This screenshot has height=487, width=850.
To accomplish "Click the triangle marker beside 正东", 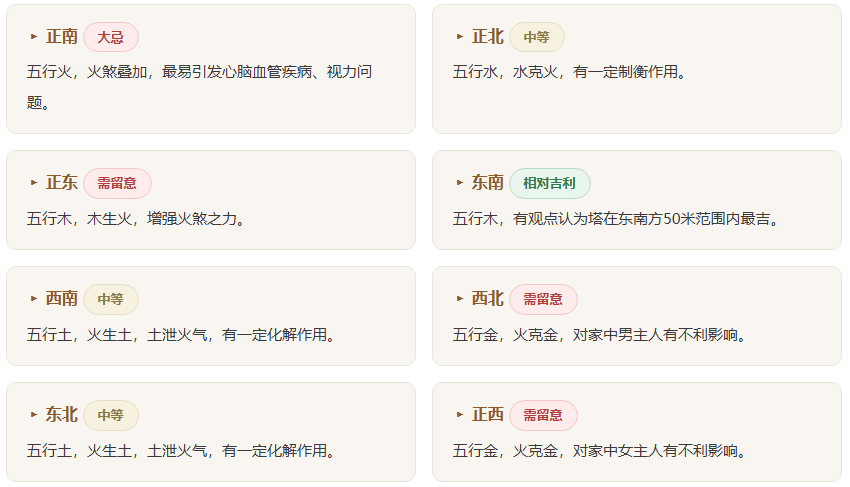I will point(34,183).
